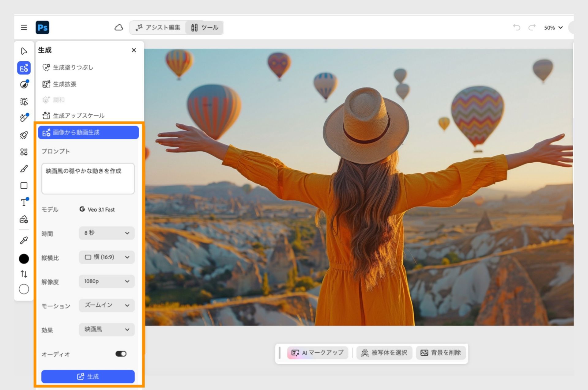The height and width of the screenshot is (390, 588).
Task: Switch to ツール tab
Action: click(x=205, y=28)
